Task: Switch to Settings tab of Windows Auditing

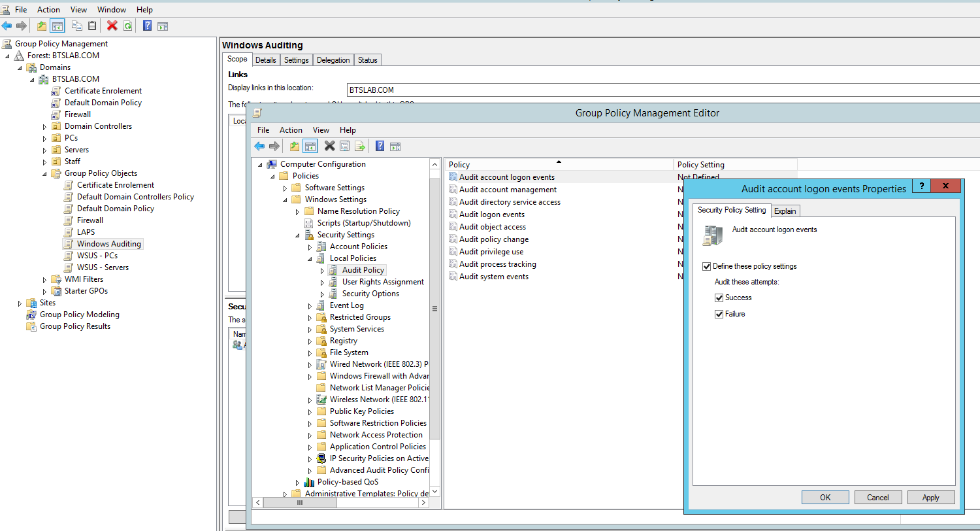Action: point(296,60)
